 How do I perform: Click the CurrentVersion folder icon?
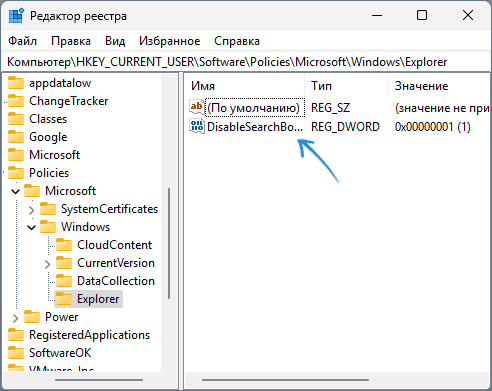(x=64, y=263)
